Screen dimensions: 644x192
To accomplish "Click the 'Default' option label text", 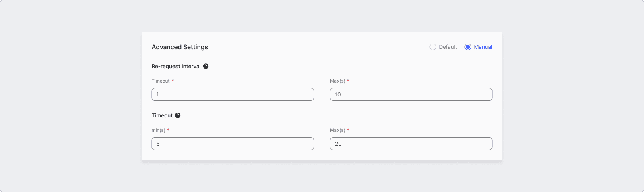I will coord(448,47).
